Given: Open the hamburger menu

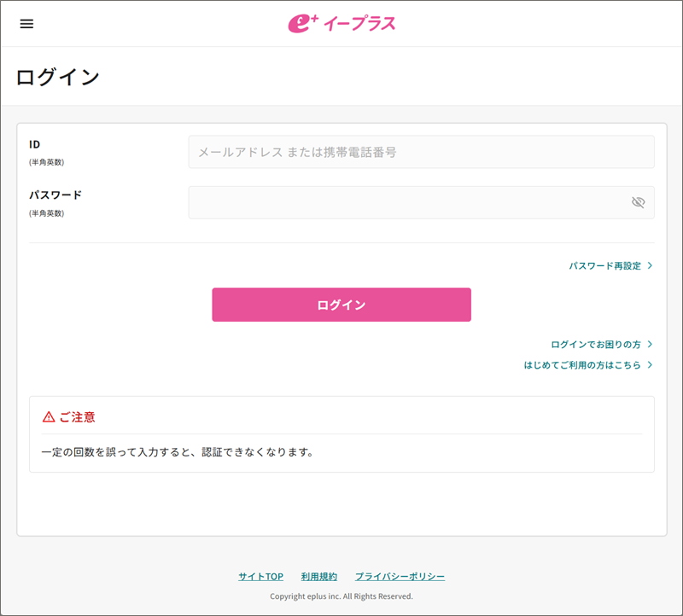Looking at the screenshot, I should [x=26, y=24].
